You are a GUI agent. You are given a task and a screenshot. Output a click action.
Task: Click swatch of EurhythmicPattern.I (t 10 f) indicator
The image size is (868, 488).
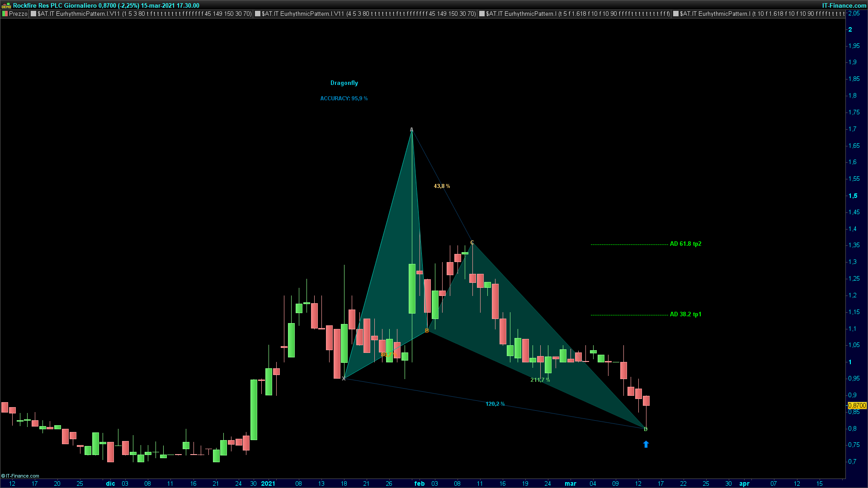(x=676, y=14)
